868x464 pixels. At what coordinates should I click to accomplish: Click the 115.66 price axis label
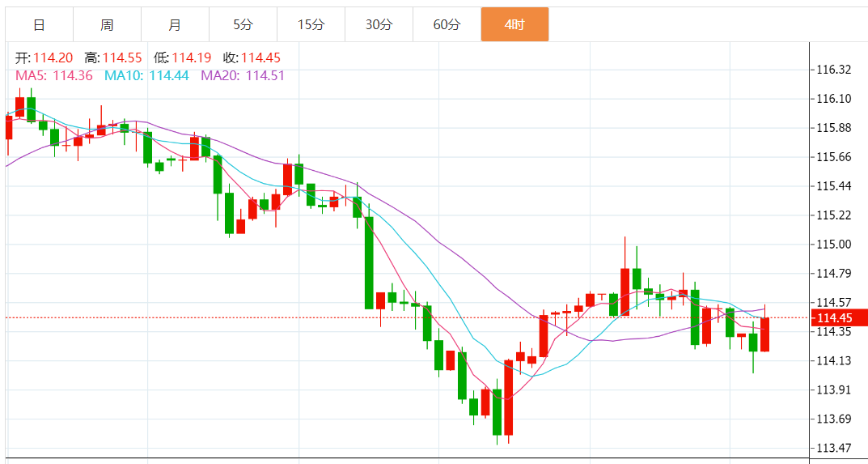pos(834,157)
